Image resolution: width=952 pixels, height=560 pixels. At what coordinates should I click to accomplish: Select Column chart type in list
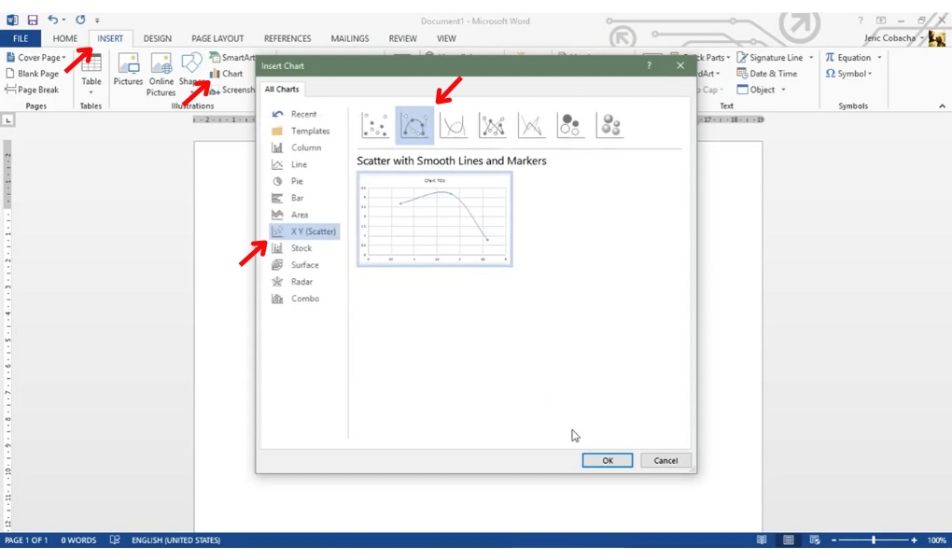[305, 147]
